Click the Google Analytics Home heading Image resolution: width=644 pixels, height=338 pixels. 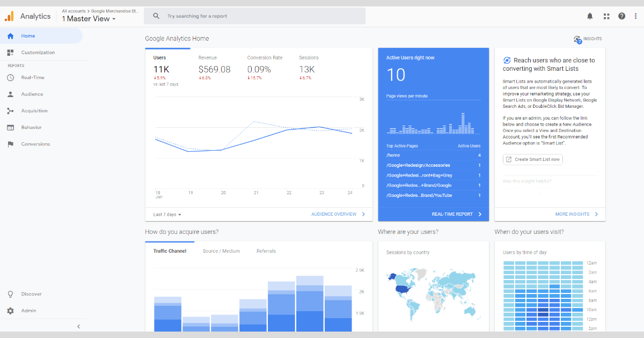pyautogui.click(x=177, y=39)
